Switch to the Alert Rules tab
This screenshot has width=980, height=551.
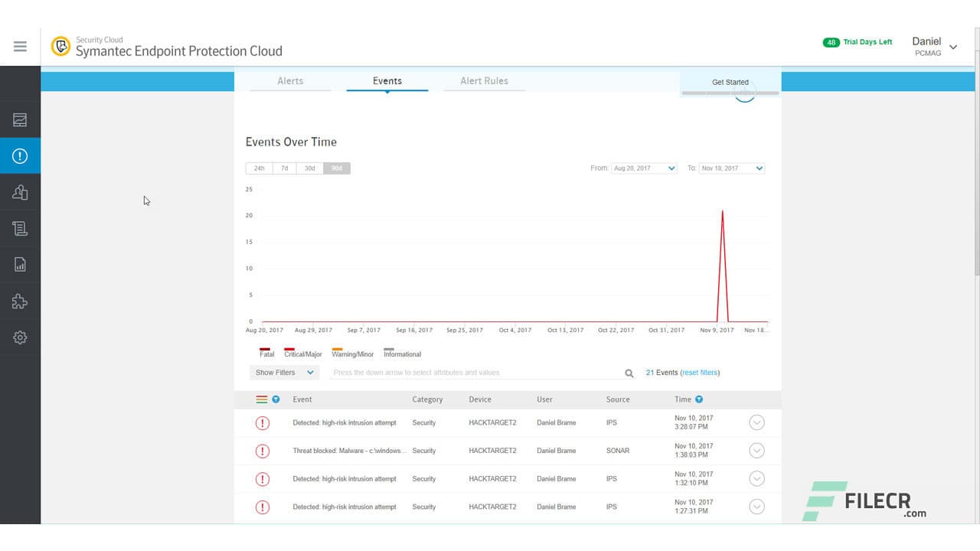(484, 80)
